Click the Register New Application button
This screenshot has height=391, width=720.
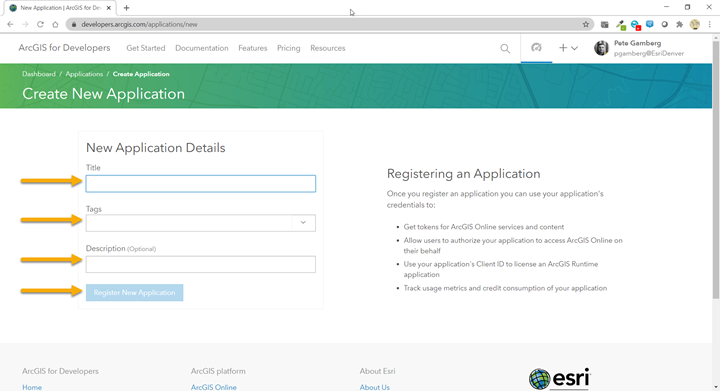click(135, 292)
